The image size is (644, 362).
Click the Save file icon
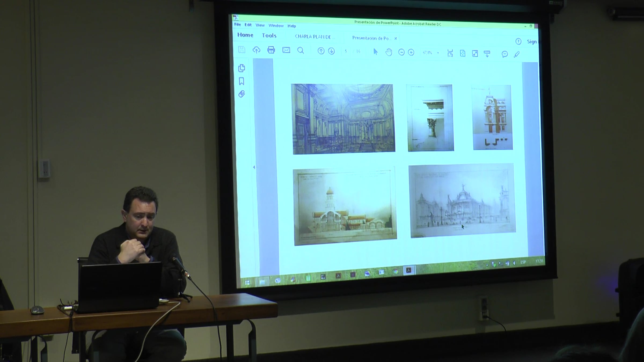241,50
